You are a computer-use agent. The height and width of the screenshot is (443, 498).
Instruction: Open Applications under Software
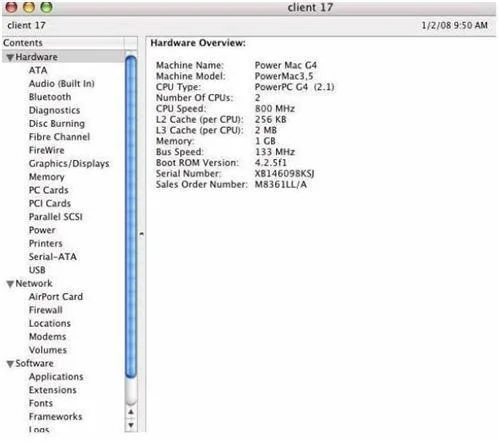[x=56, y=377]
